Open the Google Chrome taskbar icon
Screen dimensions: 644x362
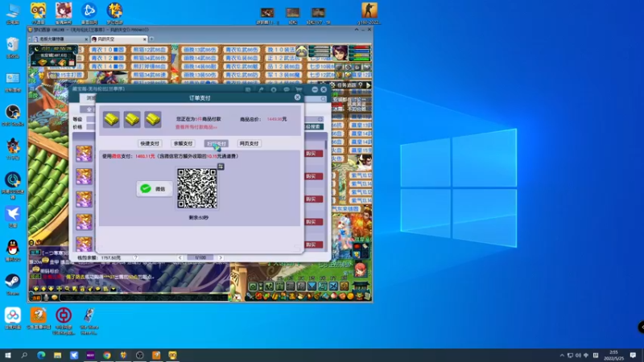pos(107,355)
